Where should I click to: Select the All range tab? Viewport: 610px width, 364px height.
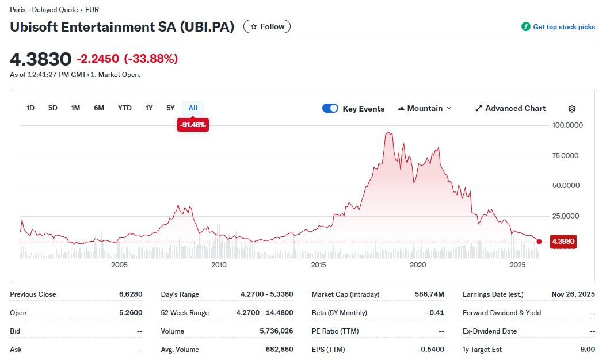(x=193, y=108)
